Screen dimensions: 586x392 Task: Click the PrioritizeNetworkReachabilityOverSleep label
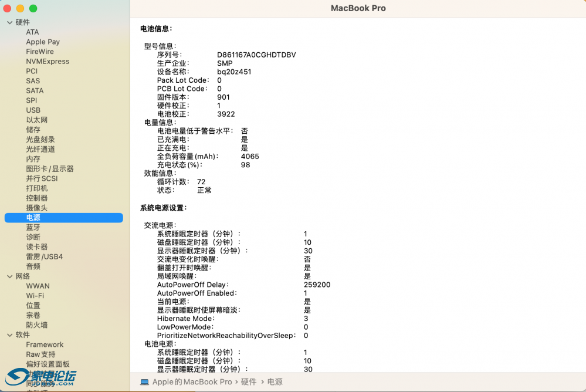[226, 336]
